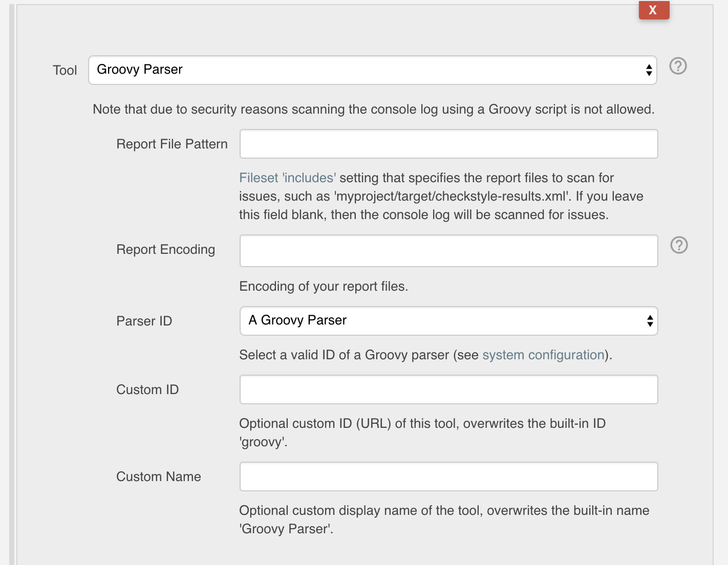Expand the Parser ID dropdown

(448, 321)
